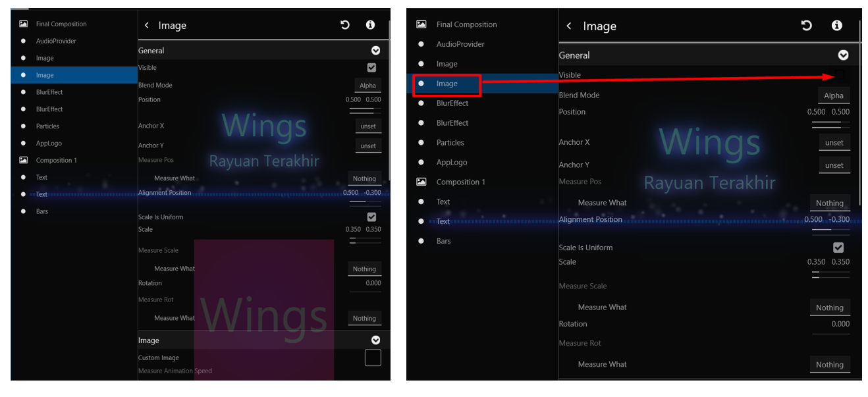Select Bars row in left screenshot
Viewport: 868px width, 397px height.
click(74, 211)
